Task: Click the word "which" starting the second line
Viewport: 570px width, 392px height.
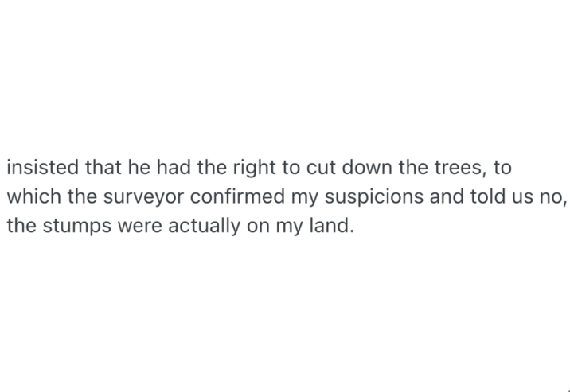Action: point(29,197)
